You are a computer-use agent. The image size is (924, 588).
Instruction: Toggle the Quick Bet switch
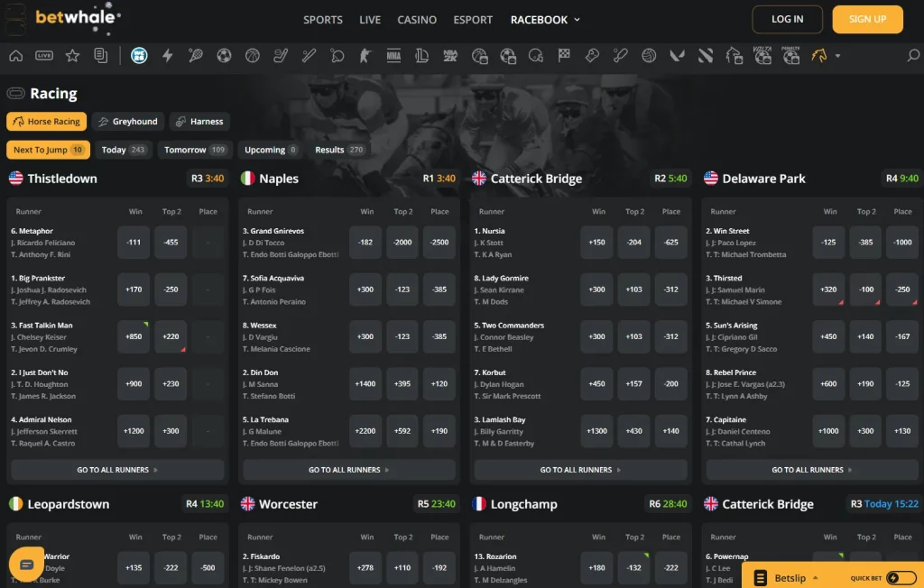(901, 578)
